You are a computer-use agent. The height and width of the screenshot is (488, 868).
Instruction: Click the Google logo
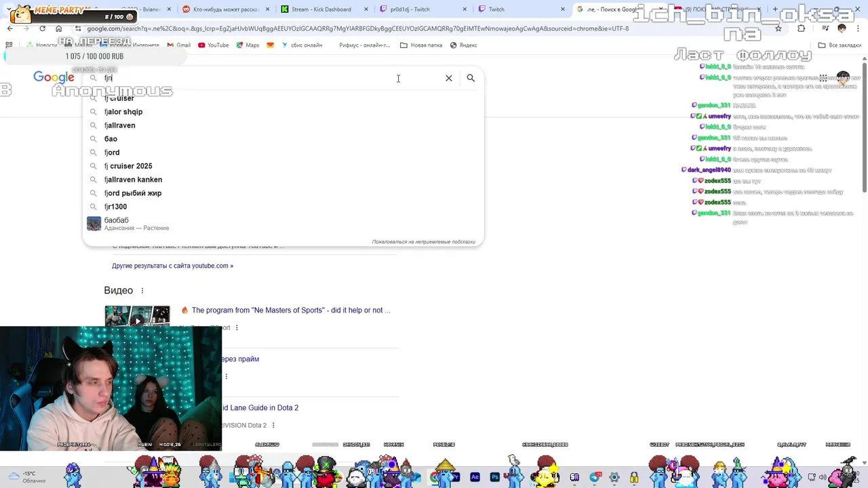(54, 77)
